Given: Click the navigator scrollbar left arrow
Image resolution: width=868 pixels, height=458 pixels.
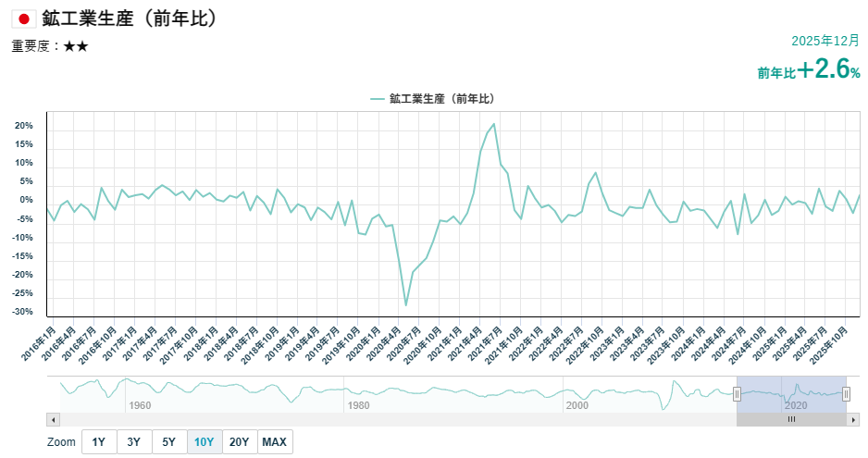Looking at the screenshot, I should coord(53,420).
